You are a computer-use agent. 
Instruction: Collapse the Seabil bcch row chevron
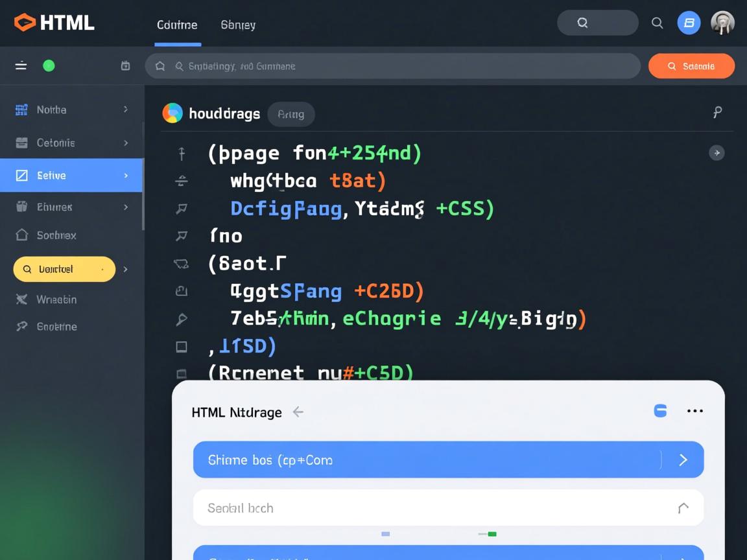click(683, 508)
